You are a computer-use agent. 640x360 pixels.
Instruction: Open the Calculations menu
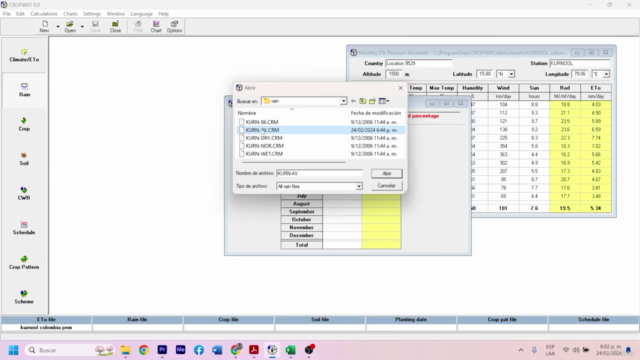(44, 14)
